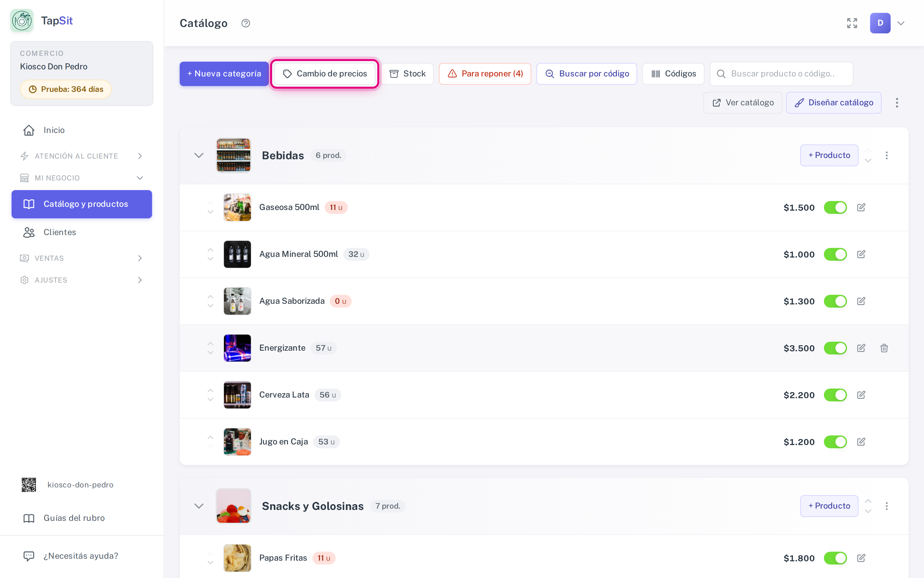The height and width of the screenshot is (578, 924).
Task: Edit the Agua Saborizada product
Action: 861,301
